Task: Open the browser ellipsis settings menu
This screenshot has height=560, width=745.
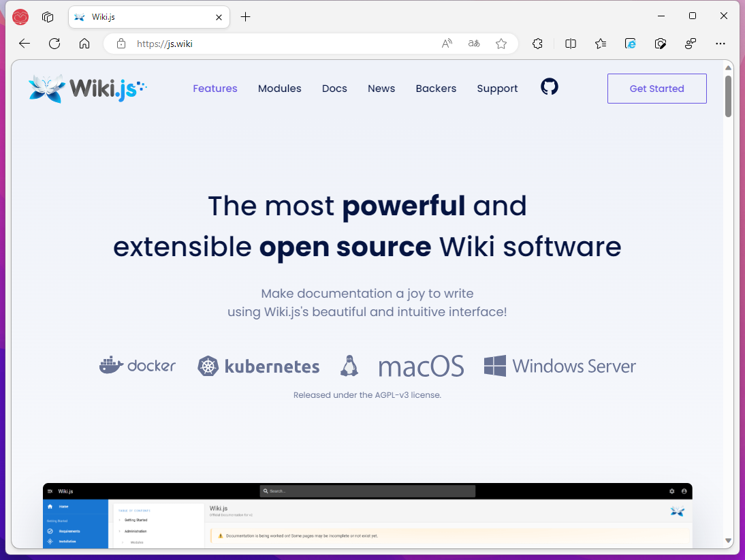Action: tap(720, 43)
